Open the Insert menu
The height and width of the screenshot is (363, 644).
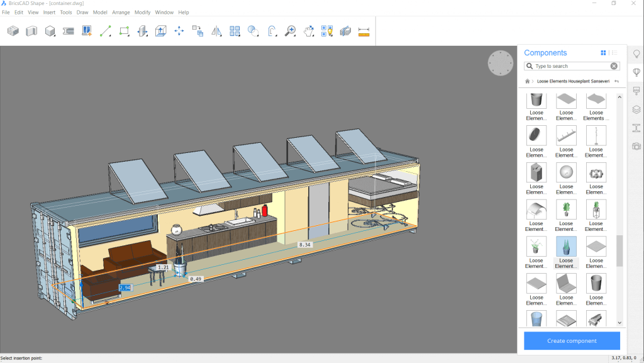tap(49, 12)
